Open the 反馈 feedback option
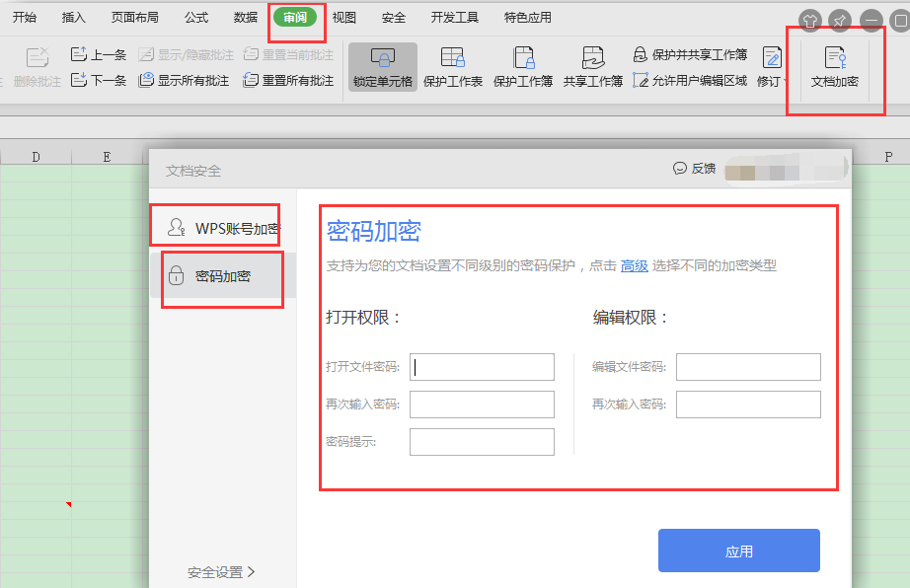The width and height of the screenshot is (910, 588). [x=695, y=169]
